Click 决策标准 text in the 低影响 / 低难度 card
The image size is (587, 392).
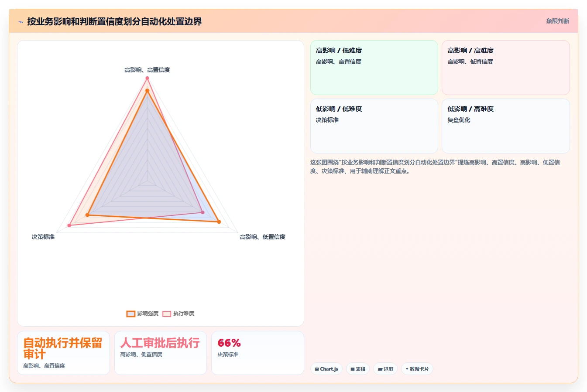[327, 120]
